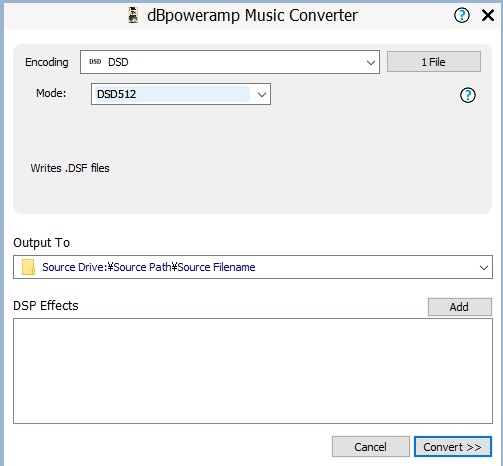Cancel the conversion dialog
This screenshot has width=503, height=466.
click(371, 447)
